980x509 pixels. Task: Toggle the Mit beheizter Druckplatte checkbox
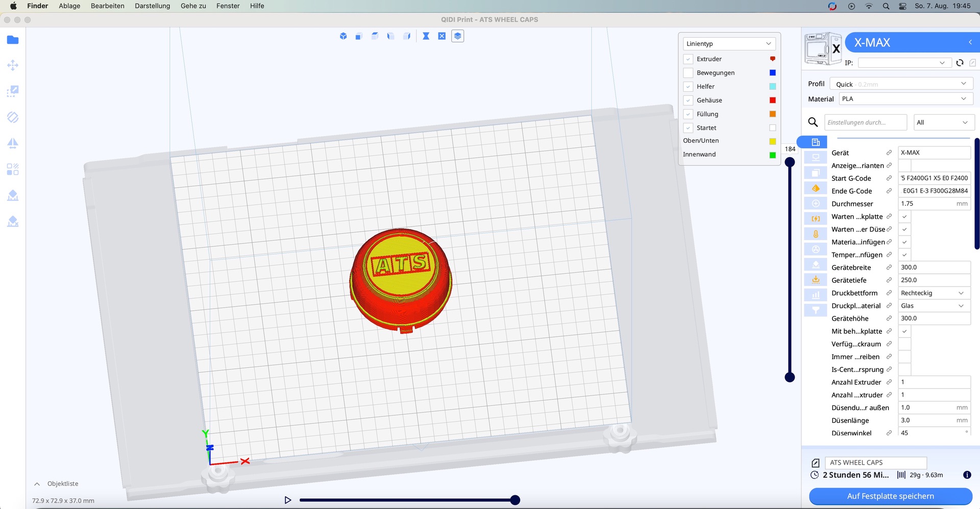coord(904,332)
